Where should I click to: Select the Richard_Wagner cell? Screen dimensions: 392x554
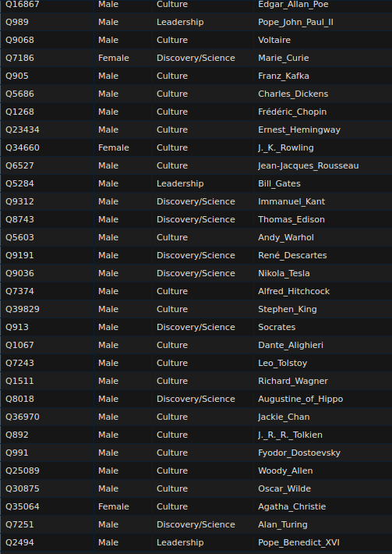323,381
